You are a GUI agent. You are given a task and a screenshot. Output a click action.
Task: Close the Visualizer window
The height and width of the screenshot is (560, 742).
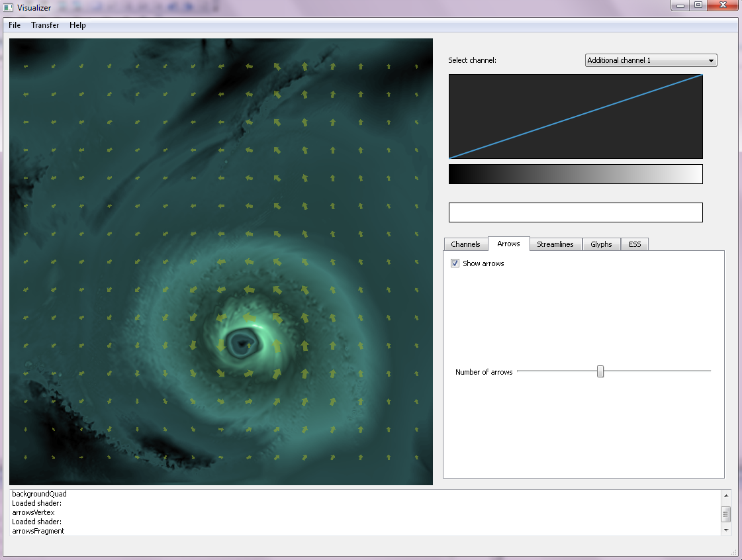tap(723, 6)
